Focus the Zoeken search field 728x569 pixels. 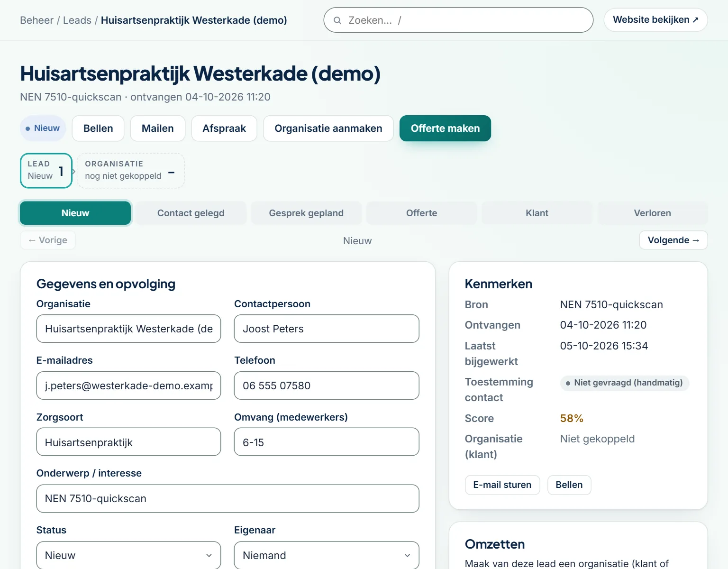(x=458, y=20)
